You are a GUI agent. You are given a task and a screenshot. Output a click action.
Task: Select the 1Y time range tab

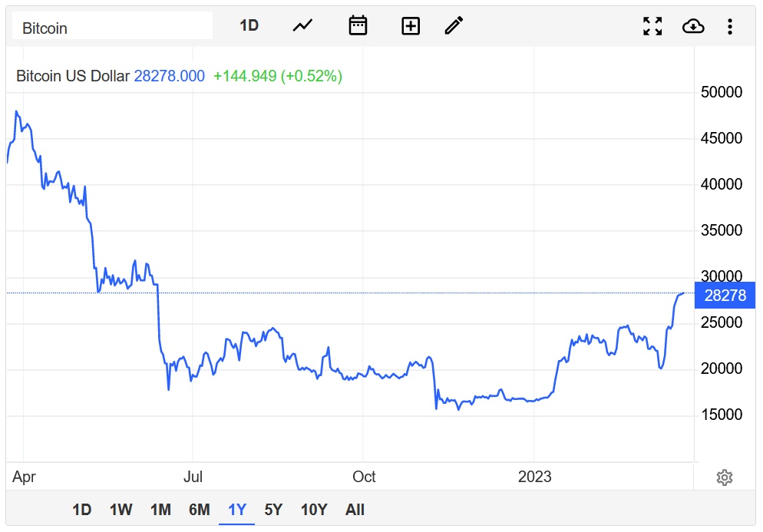pos(237,510)
